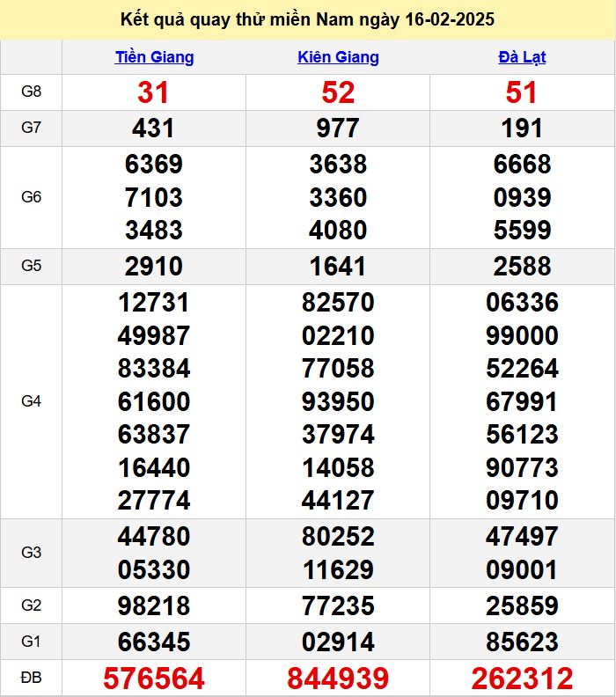Click G4 number 56123

point(522,434)
